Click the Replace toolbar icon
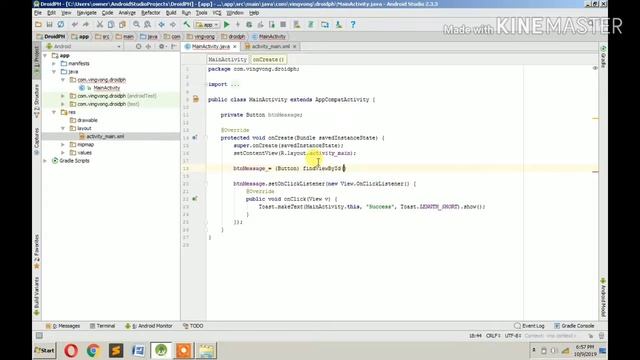 [147, 25]
